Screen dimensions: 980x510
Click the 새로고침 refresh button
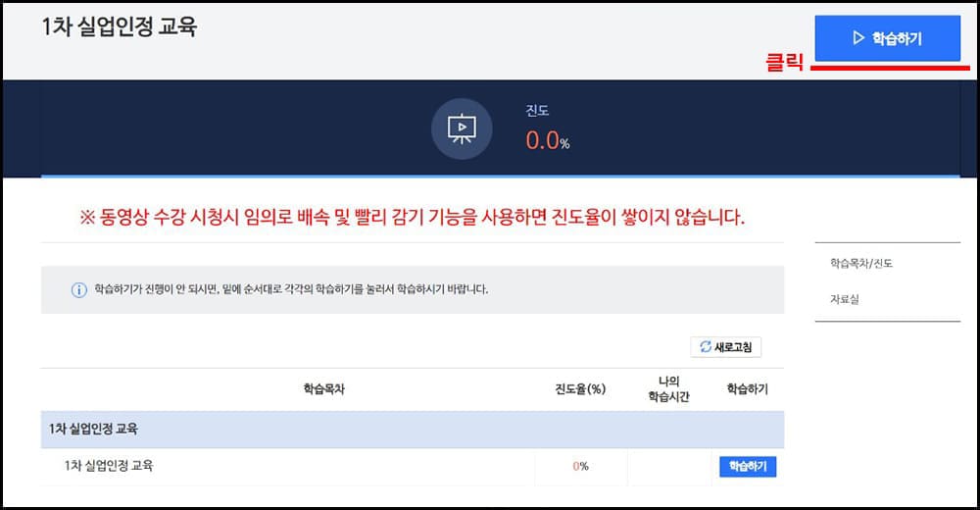pos(725,346)
